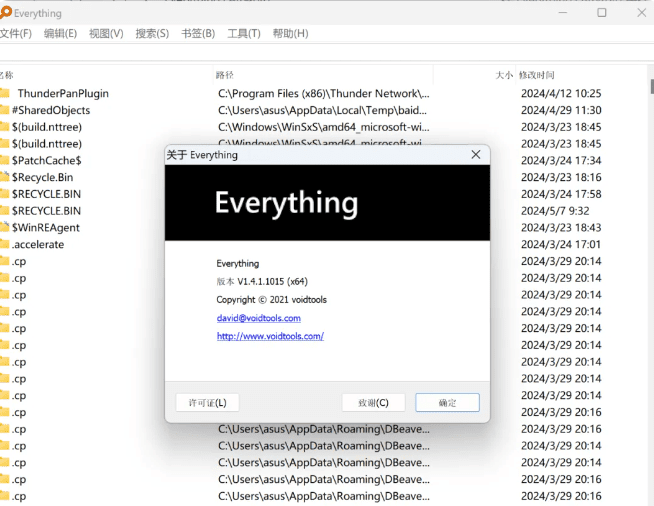Image resolution: width=654 pixels, height=506 pixels.
Task: Click the Everything app icon in title bar
Action: click(x=5, y=13)
